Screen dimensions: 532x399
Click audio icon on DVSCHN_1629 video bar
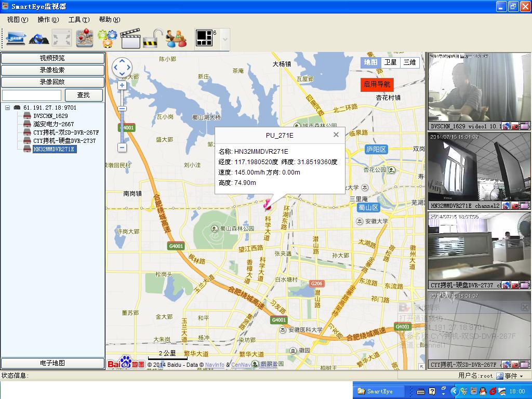pyautogui.click(x=506, y=126)
